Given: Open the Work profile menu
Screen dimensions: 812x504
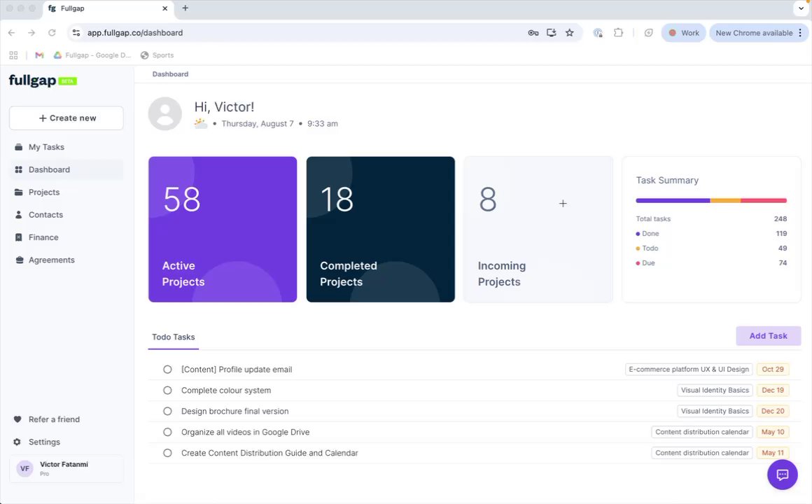Looking at the screenshot, I should pos(684,33).
